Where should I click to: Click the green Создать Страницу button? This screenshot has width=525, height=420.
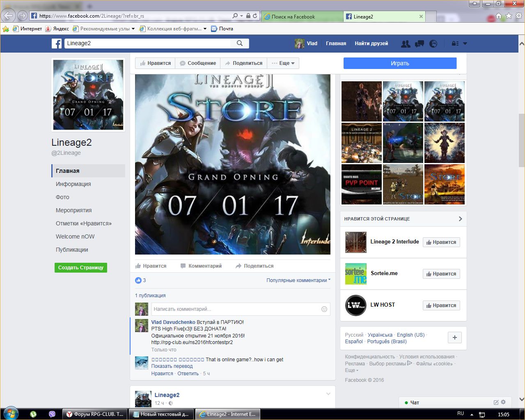coord(81,268)
